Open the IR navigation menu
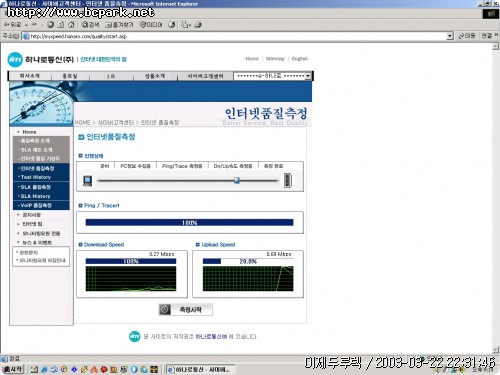Image resolution: width=500 pixels, height=375 pixels. (111, 76)
